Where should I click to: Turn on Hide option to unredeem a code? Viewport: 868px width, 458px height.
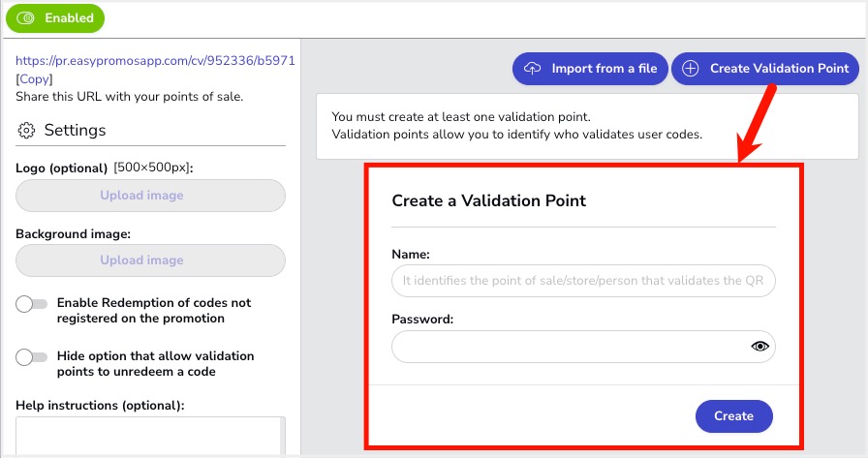coord(32,356)
